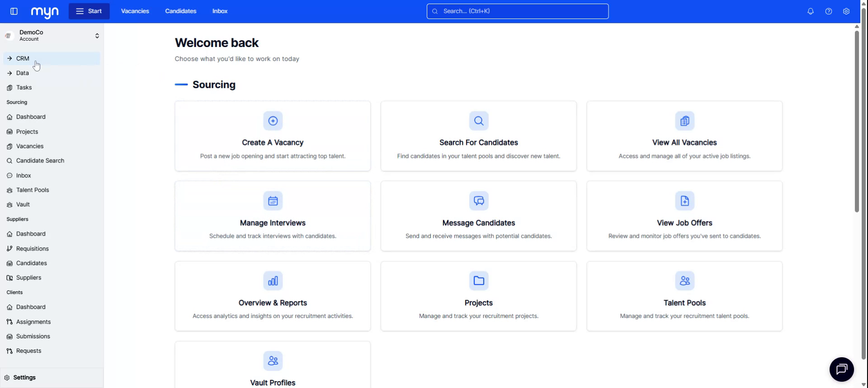Click the Create A Vacancy plus icon
Viewport: 868px width, 388px height.
273,121
